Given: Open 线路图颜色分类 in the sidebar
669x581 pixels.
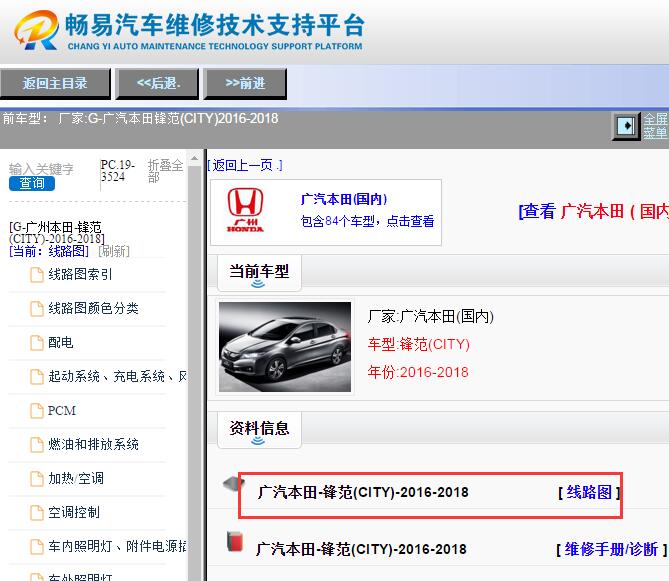Looking at the screenshot, I should [x=93, y=308].
